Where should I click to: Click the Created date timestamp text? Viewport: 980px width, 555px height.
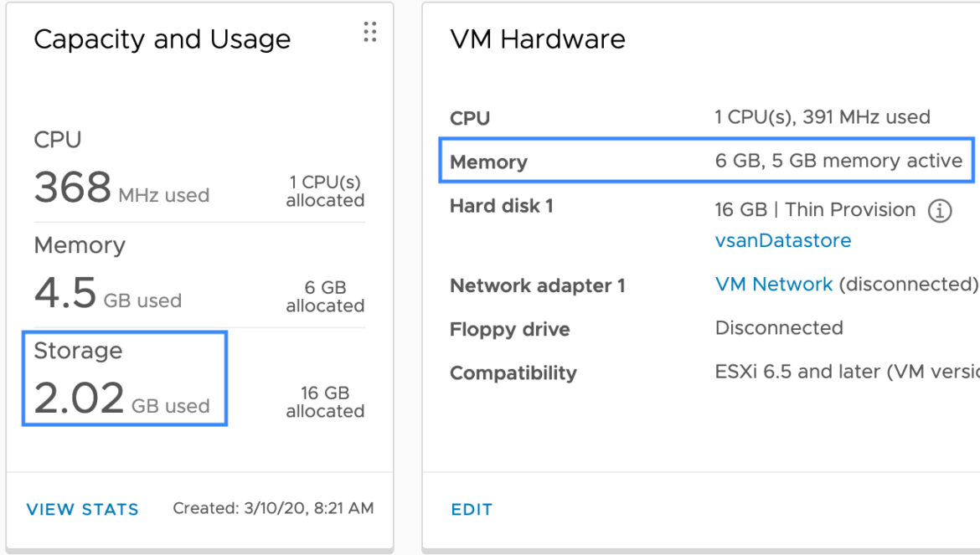click(273, 508)
